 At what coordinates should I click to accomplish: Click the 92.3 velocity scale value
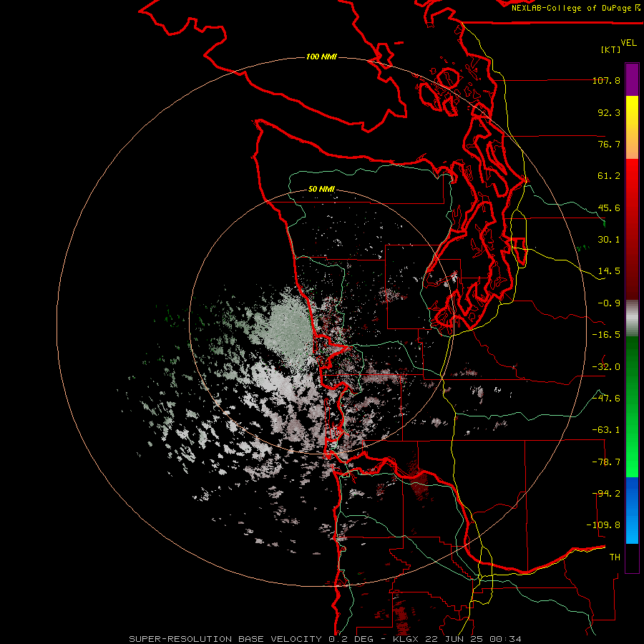tap(609, 112)
